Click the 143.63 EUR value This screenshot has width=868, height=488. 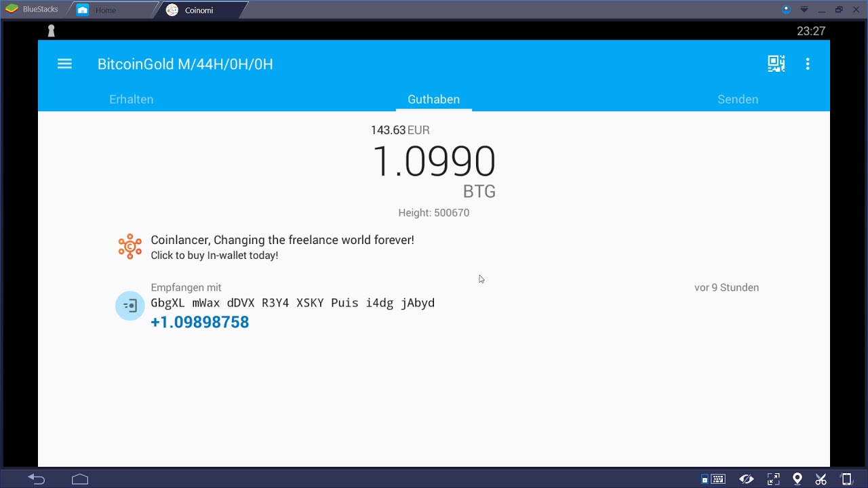pyautogui.click(x=400, y=130)
